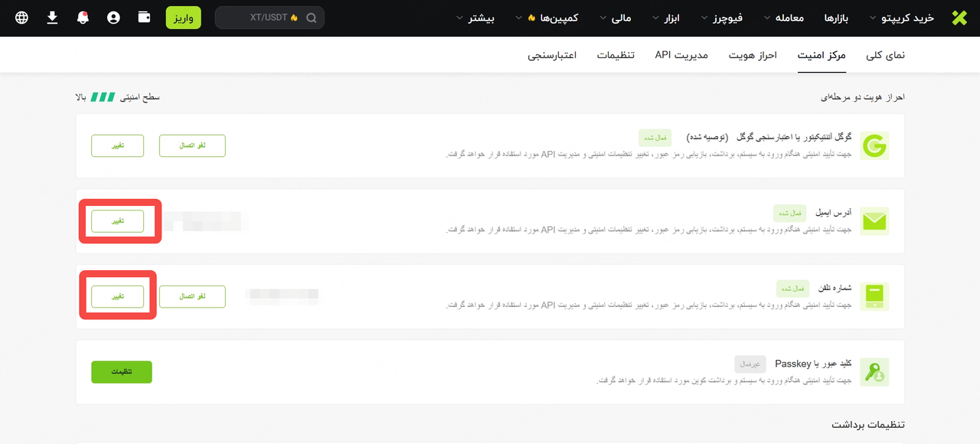Click the XT logo icon
Image resolution: width=980 pixels, height=444 pixels.
coord(959,18)
